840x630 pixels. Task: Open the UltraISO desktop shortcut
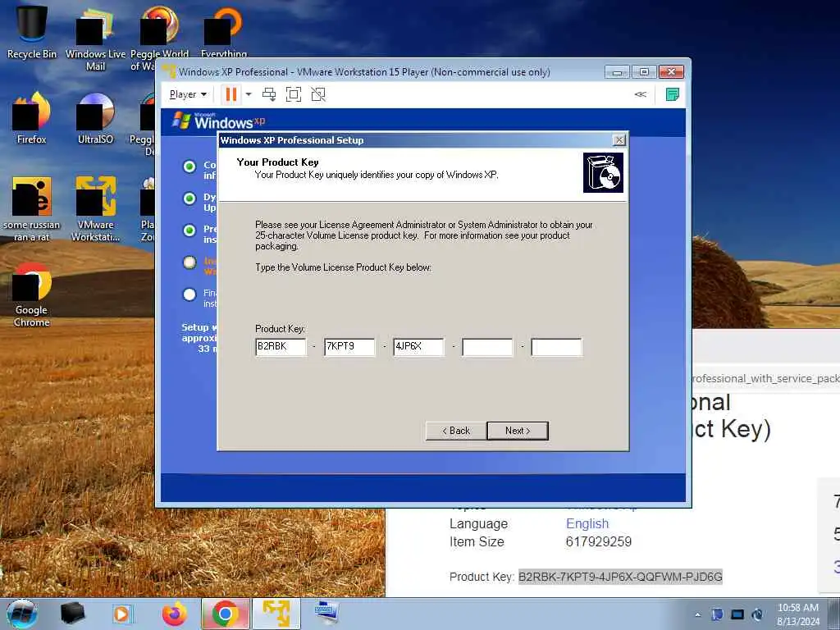95,118
